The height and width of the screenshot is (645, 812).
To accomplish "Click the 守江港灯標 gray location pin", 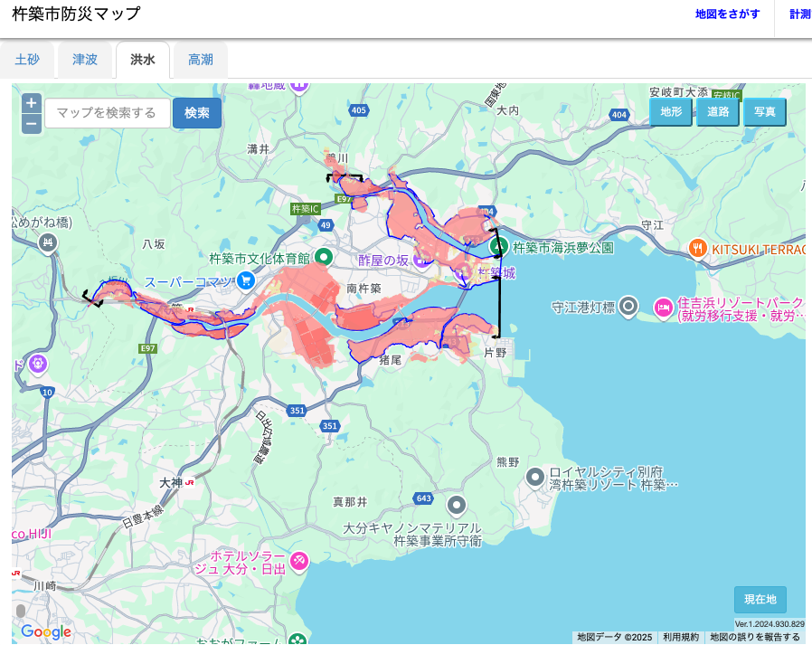I will [x=628, y=307].
